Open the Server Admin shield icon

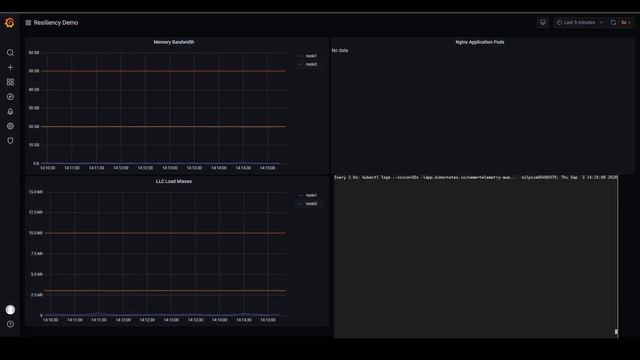pos(10,141)
